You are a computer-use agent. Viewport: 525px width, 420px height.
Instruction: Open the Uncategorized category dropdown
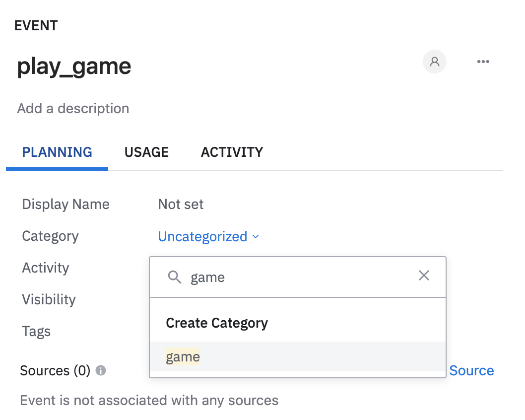(208, 236)
